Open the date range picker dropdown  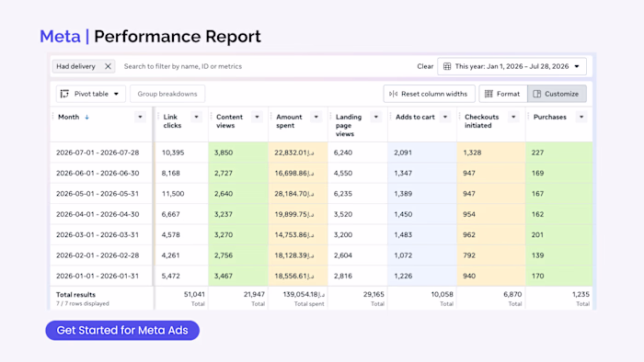[512, 66]
